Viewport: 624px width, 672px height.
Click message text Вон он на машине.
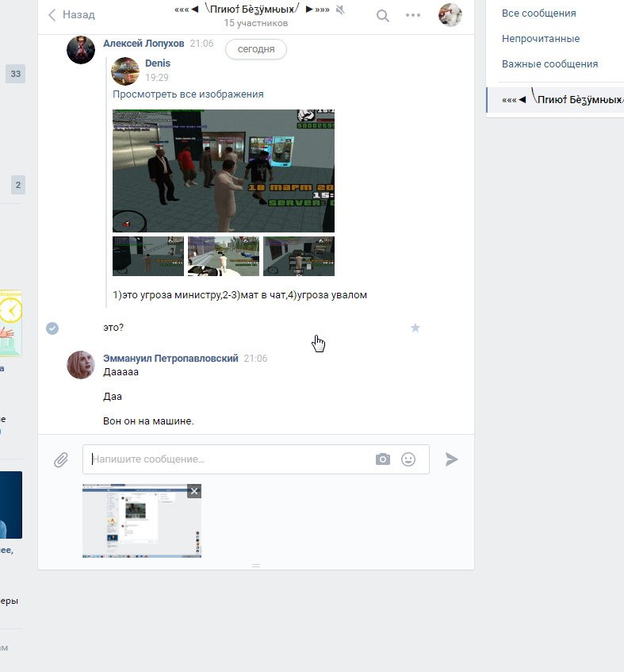148,420
